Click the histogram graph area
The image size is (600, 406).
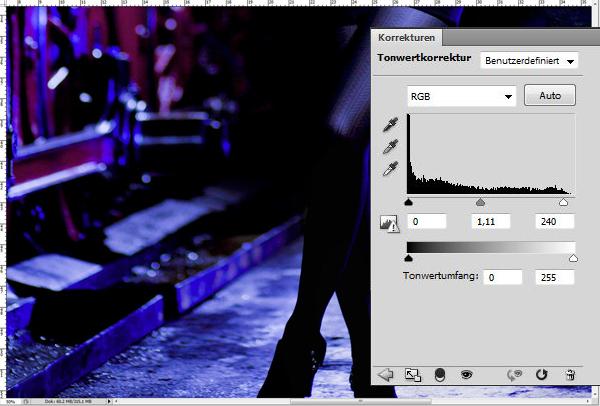pos(491,154)
